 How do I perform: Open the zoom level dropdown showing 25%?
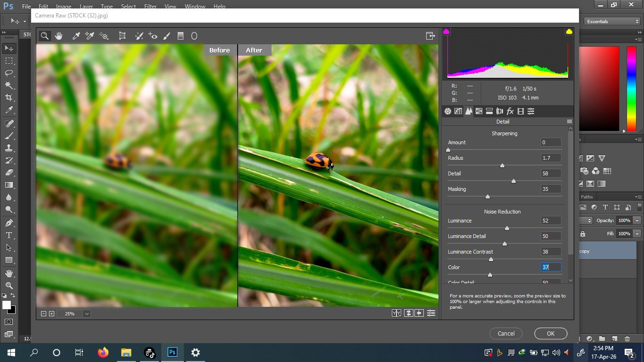coord(87,313)
